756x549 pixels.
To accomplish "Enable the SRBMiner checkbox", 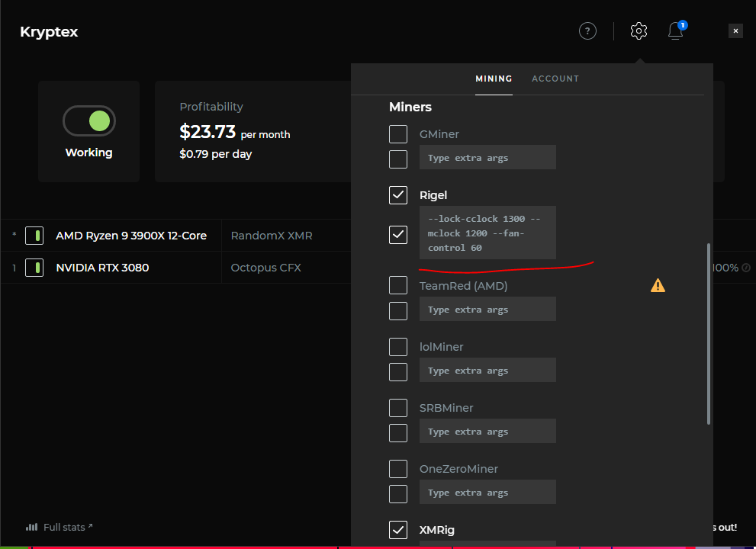I will pos(397,407).
